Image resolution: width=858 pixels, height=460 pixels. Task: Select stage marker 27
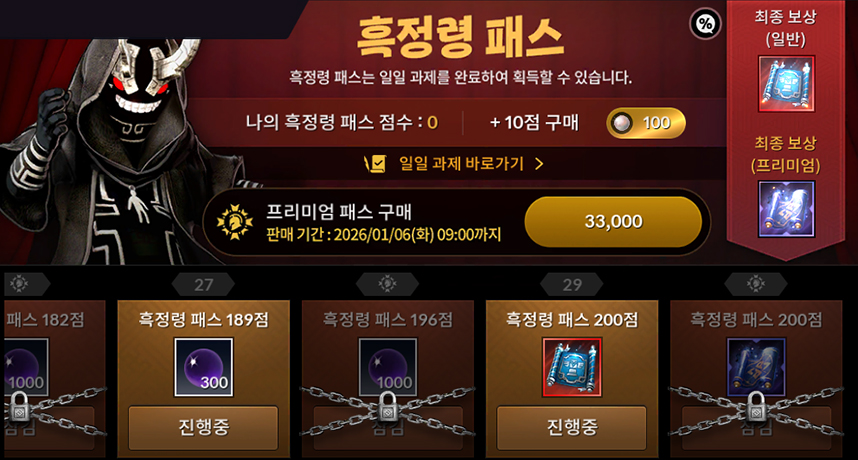coord(203,284)
